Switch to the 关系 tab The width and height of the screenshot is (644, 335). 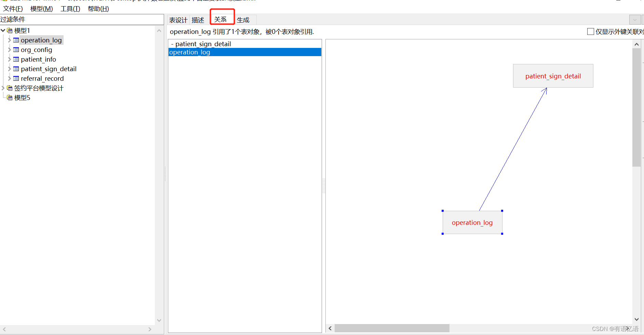[x=221, y=20]
